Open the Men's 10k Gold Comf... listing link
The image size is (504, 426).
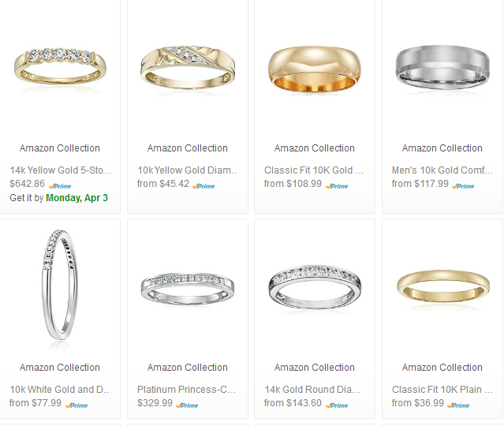click(442, 170)
